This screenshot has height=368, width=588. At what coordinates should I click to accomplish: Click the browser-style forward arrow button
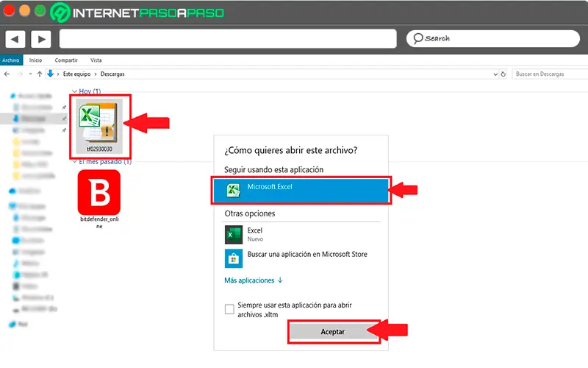[41, 39]
